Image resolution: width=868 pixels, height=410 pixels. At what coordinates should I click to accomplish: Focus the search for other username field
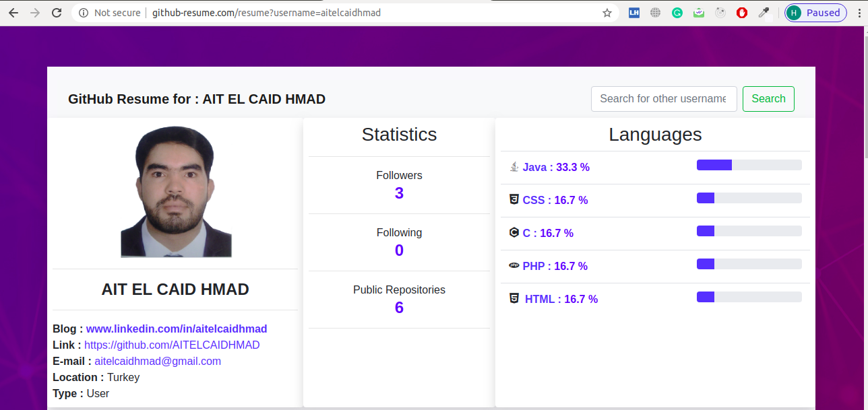point(663,99)
